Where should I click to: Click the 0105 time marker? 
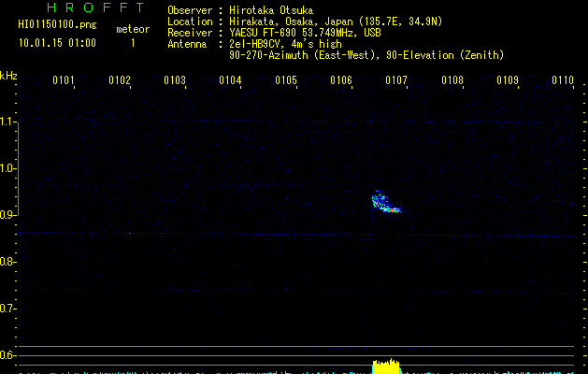click(286, 80)
